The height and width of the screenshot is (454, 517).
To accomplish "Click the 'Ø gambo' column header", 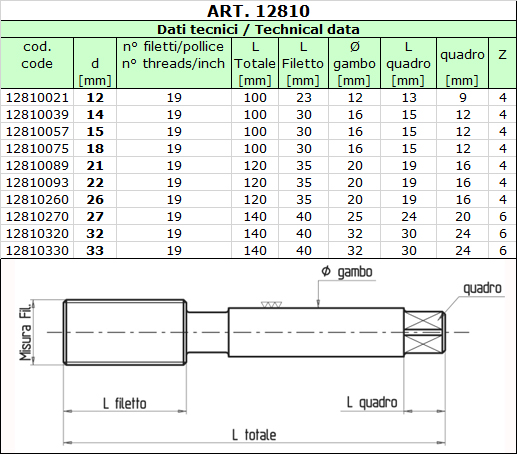I will click(354, 63).
